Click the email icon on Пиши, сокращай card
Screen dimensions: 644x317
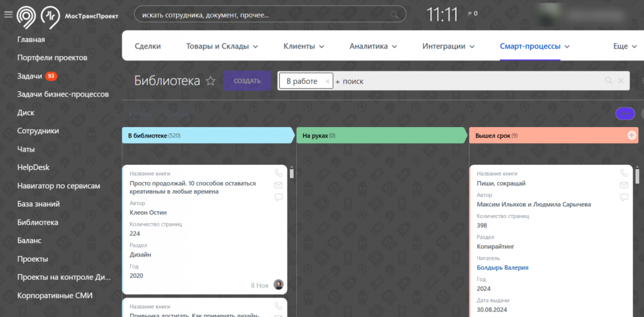click(624, 185)
